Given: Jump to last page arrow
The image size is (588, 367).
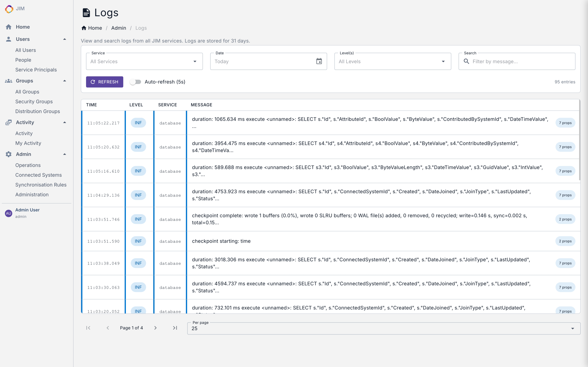Looking at the screenshot, I should (x=175, y=328).
